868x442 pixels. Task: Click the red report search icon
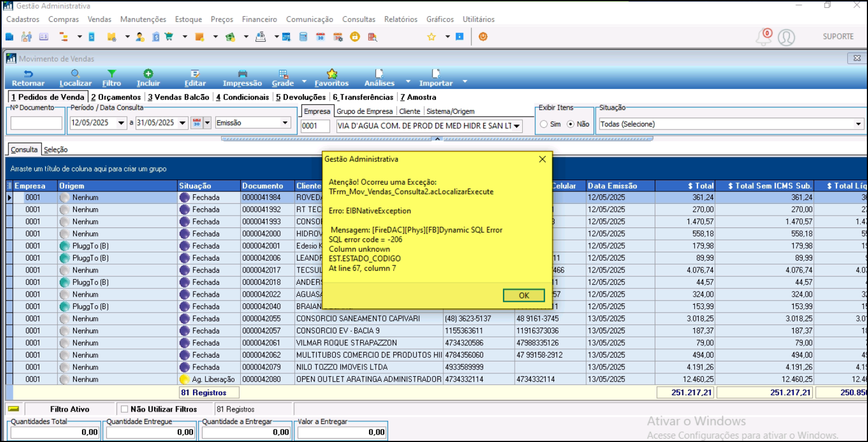(x=372, y=37)
